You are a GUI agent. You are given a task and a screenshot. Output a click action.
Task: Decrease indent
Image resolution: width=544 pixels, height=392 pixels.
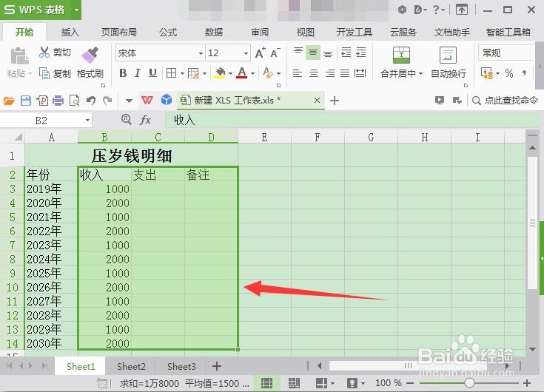[x=346, y=53]
